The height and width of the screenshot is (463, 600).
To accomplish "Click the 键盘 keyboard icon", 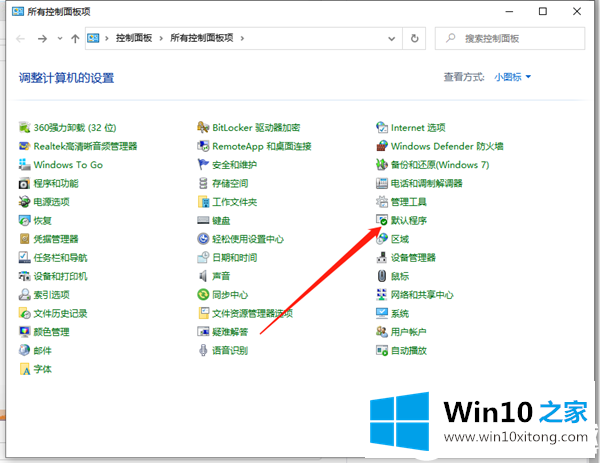I will 203,220.
